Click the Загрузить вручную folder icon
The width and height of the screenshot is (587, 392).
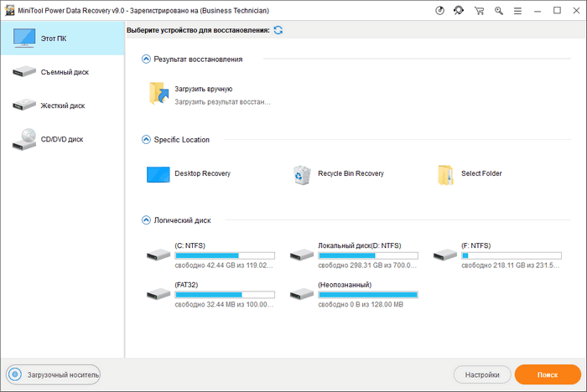click(x=158, y=93)
